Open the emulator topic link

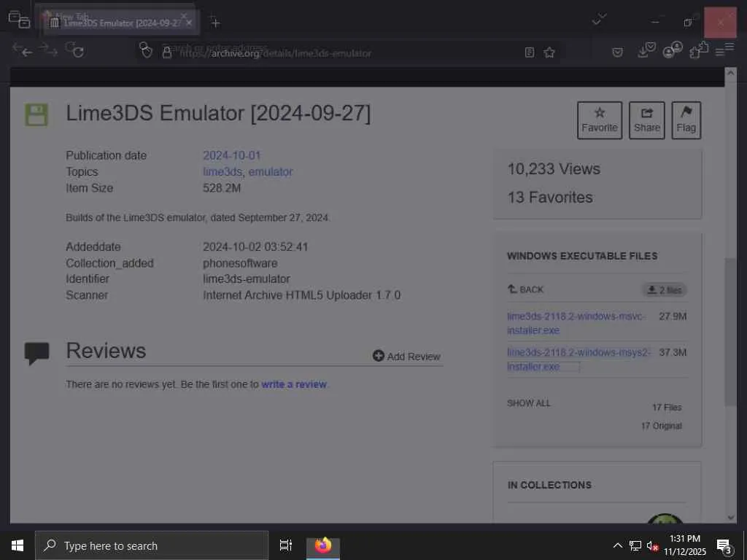click(271, 171)
